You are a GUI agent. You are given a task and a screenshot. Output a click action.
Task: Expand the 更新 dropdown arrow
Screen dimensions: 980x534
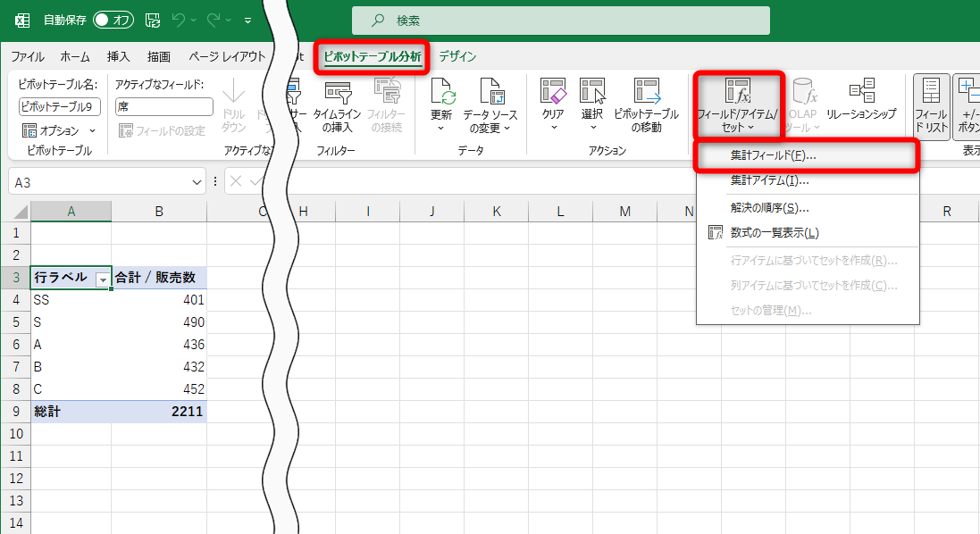(x=440, y=128)
